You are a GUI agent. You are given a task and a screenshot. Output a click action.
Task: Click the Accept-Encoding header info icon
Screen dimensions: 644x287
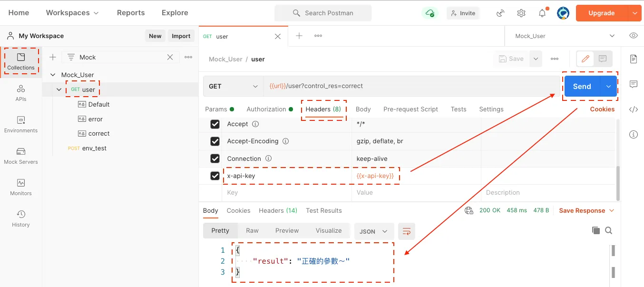click(286, 141)
